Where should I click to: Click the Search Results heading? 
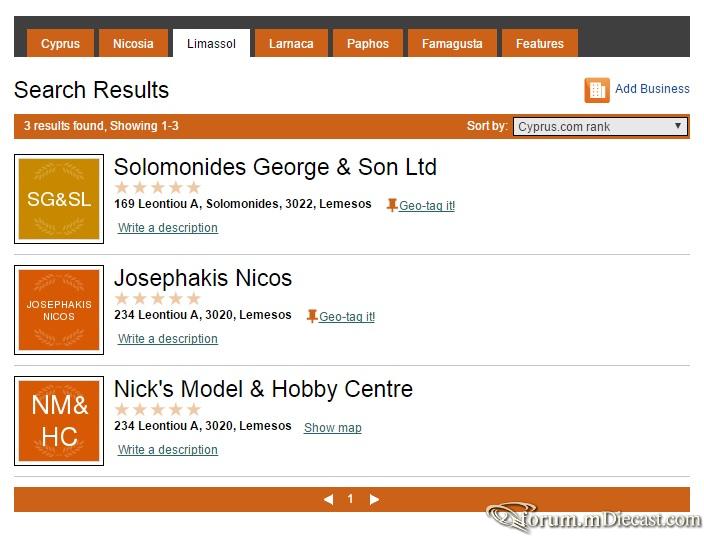92,90
